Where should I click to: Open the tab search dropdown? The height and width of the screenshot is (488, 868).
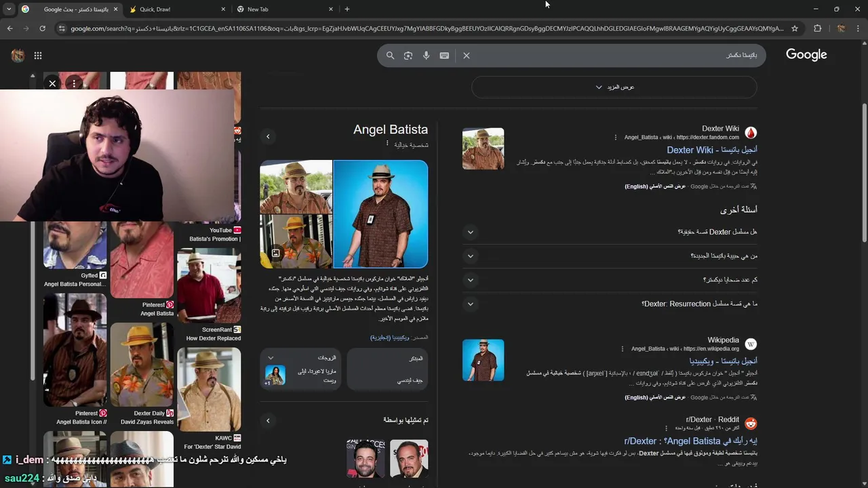(x=8, y=9)
